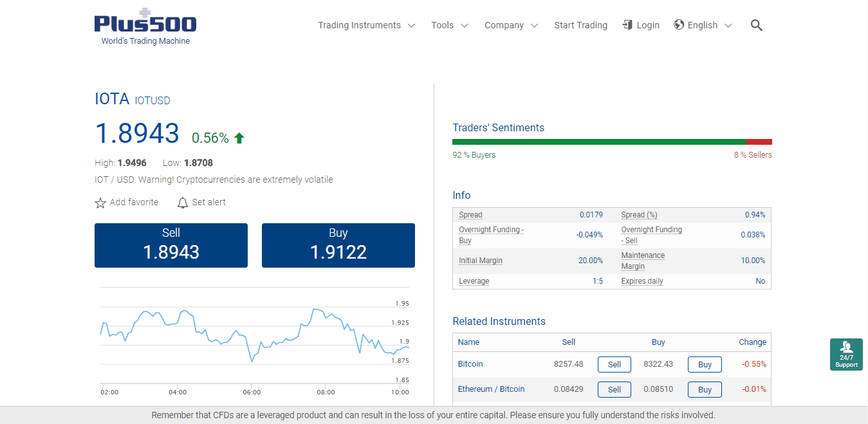Click the 8 % Sellers text

point(753,155)
